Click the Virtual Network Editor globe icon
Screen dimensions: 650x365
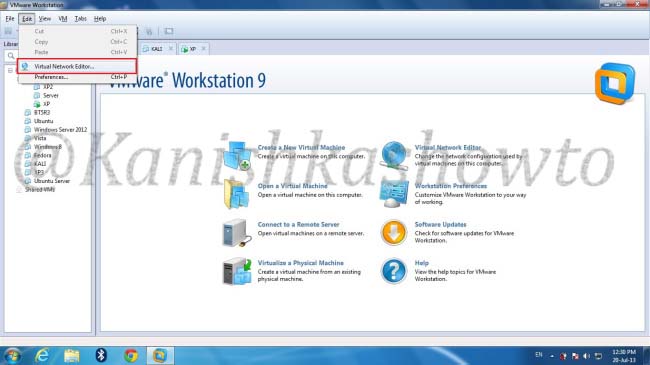(394, 155)
